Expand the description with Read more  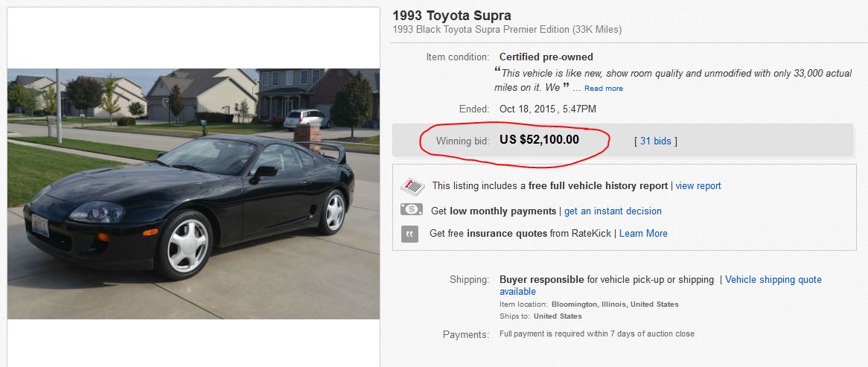click(x=604, y=89)
